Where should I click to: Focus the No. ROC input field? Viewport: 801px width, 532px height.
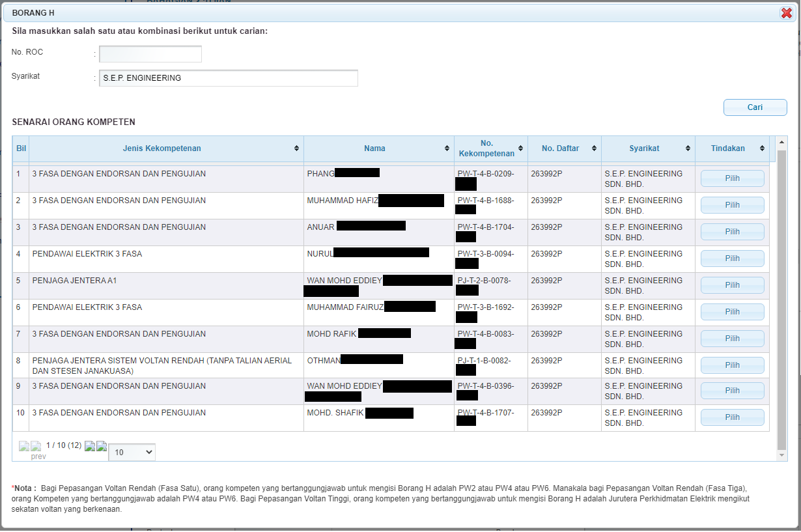click(x=150, y=54)
